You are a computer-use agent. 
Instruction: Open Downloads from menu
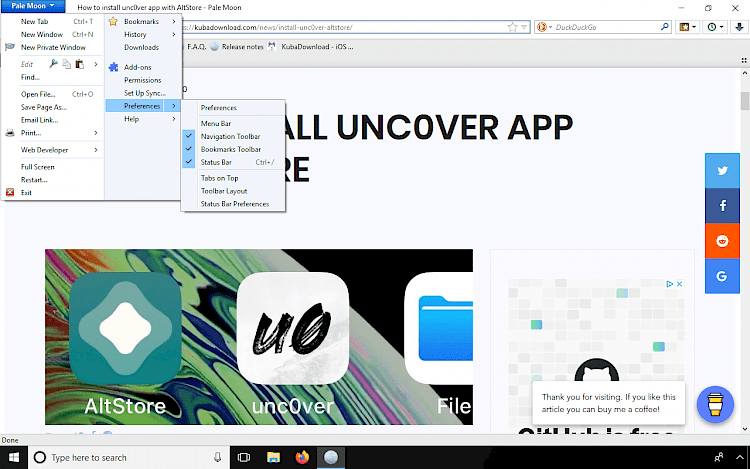(x=143, y=47)
